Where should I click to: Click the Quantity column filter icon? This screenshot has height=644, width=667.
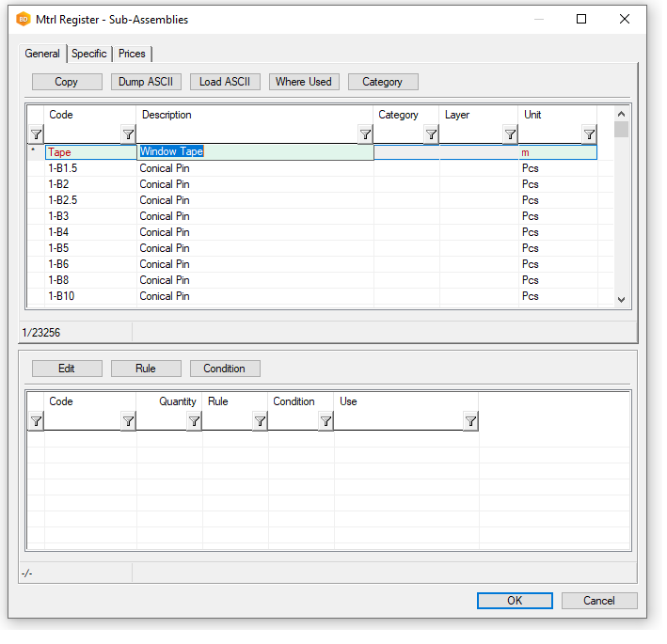click(193, 422)
